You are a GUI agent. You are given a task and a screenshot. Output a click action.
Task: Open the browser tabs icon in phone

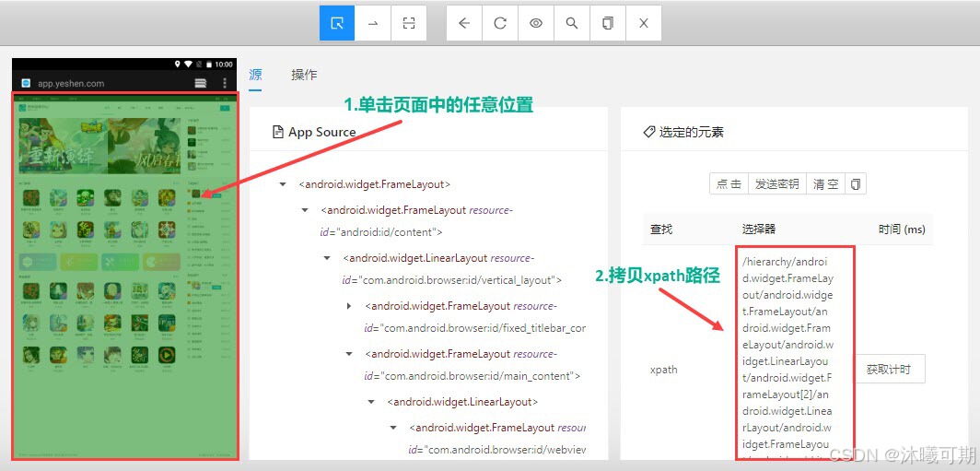(201, 83)
